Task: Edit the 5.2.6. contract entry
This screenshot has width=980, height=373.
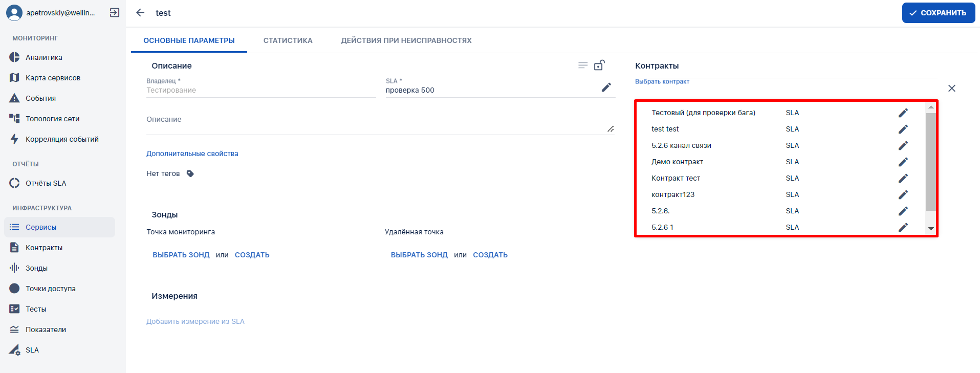Action: (x=903, y=211)
